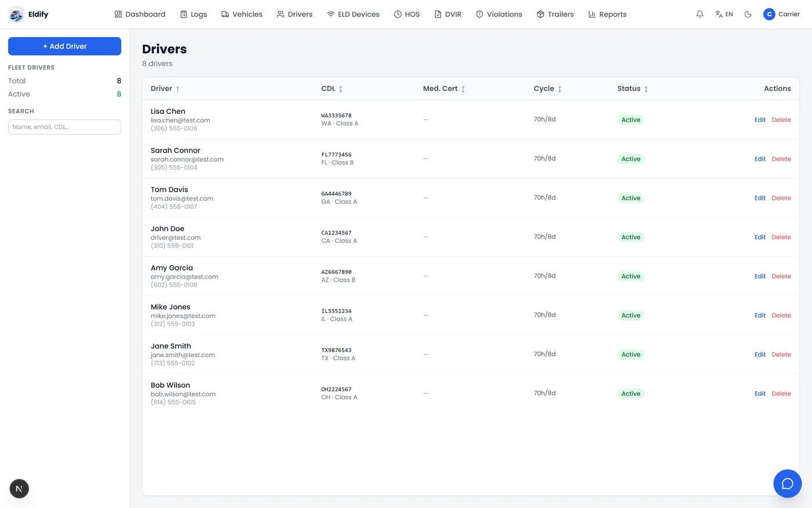Sort by Med. Cert column

[x=444, y=89]
